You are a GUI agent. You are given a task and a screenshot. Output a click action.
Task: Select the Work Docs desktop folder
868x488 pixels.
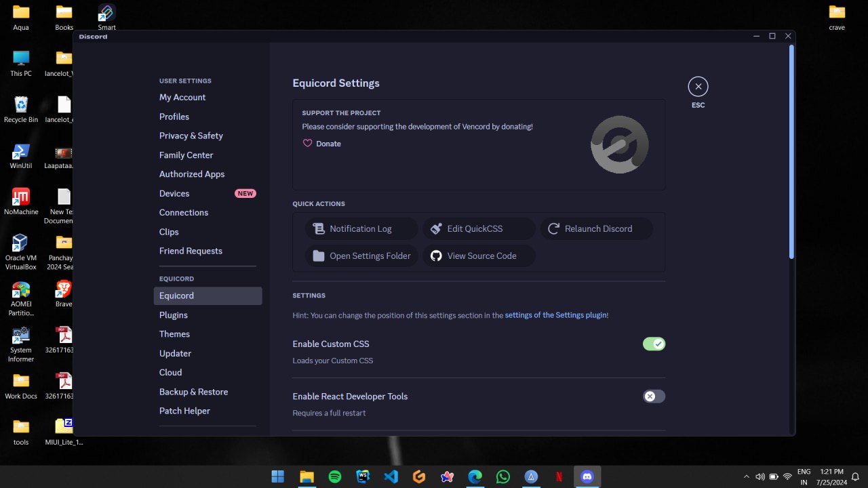pyautogui.click(x=21, y=386)
